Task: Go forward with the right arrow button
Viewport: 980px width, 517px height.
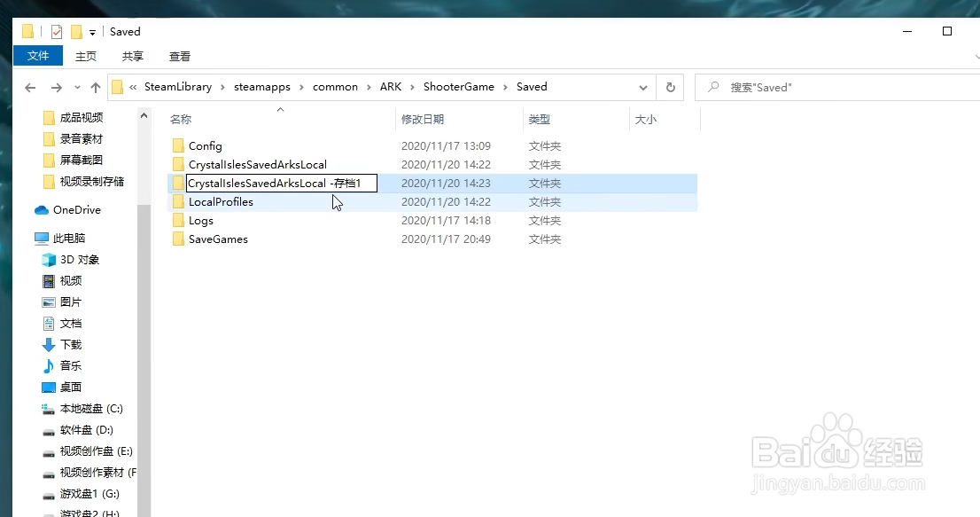Action: 56,88
